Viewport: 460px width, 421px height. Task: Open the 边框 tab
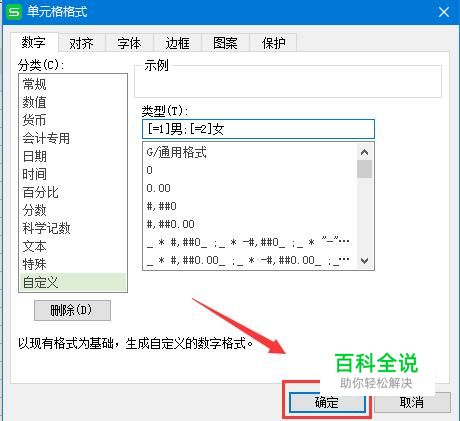(177, 43)
